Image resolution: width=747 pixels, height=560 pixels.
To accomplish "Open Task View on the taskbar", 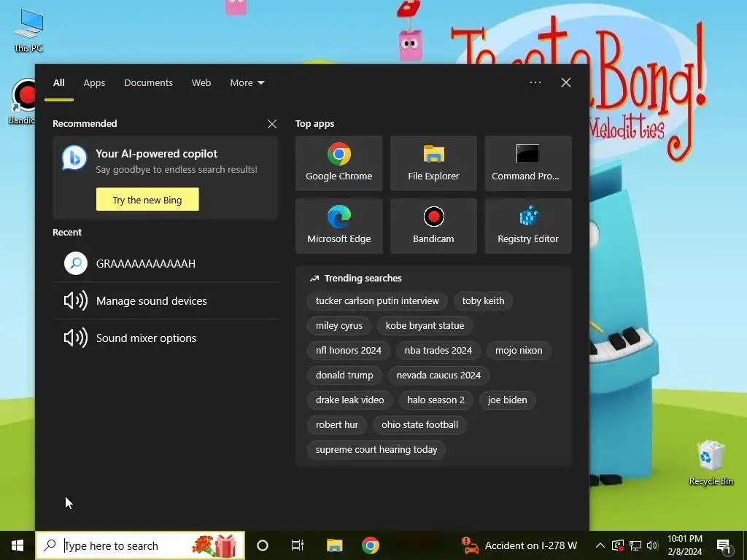I will tap(298, 545).
